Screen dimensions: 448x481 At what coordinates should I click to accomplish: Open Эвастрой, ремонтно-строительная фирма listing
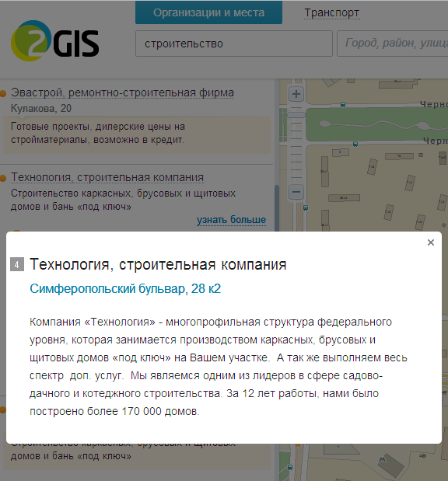(123, 92)
